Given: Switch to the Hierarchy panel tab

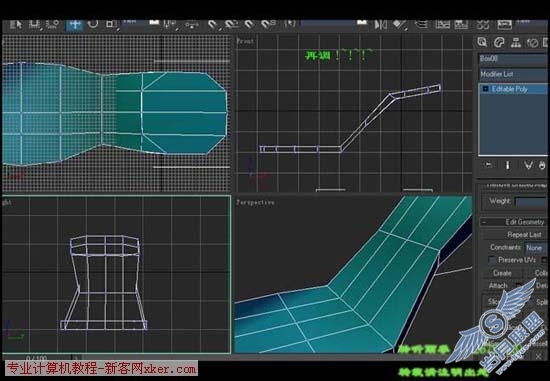Looking at the screenshot, I should [x=516, y=43].
